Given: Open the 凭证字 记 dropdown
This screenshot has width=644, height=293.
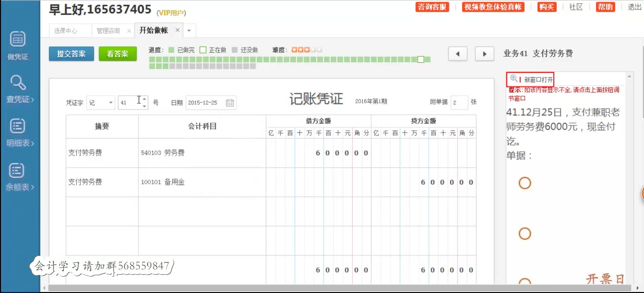Looking at the screenshot, I should click(100, 102).
